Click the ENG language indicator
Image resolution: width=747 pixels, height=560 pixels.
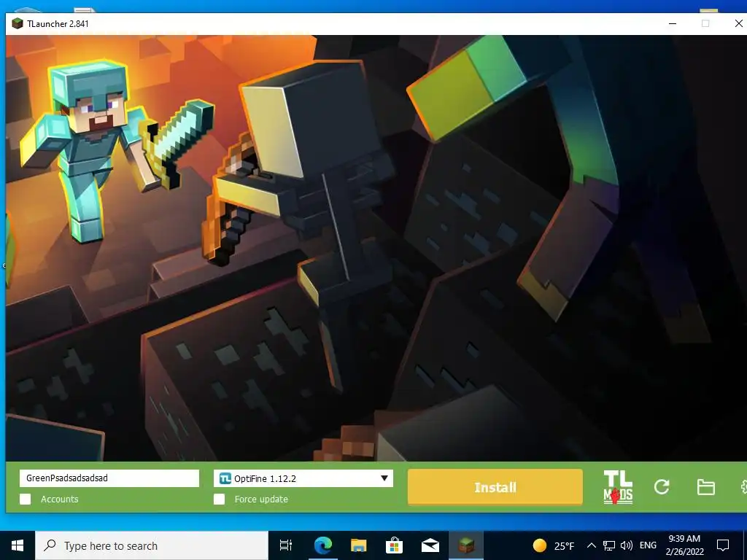(x=648, y=545)
